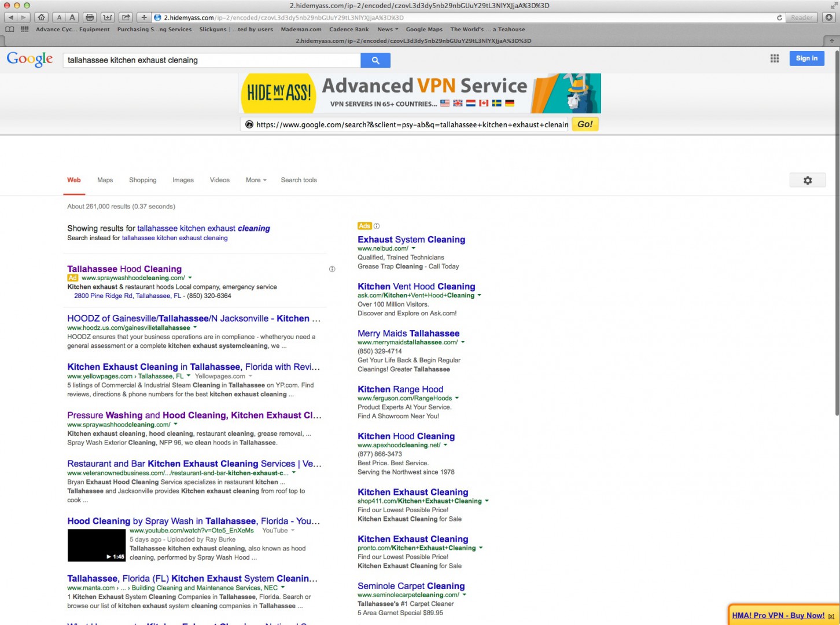Open a new tab with plus

point(832,41)
